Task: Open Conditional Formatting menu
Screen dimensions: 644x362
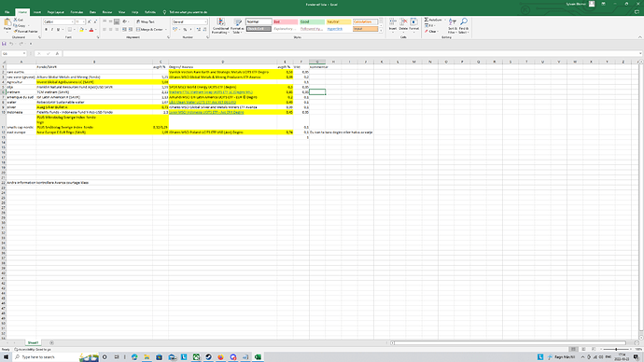Action: (220, 26)
